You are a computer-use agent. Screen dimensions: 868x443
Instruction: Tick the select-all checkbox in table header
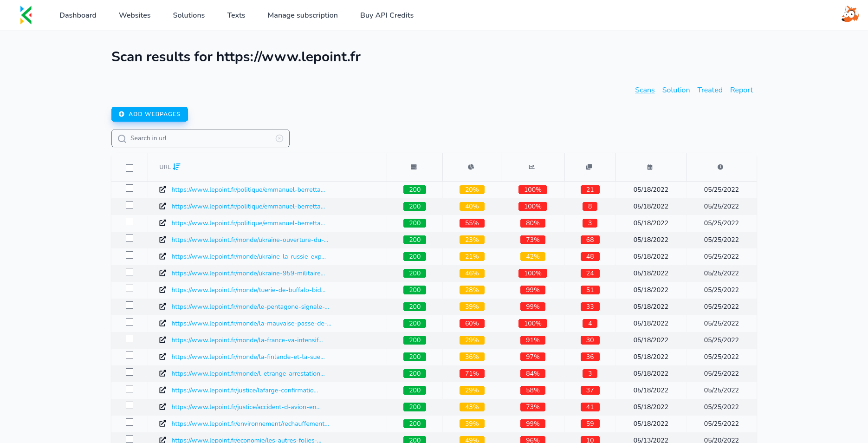[130, 168]
